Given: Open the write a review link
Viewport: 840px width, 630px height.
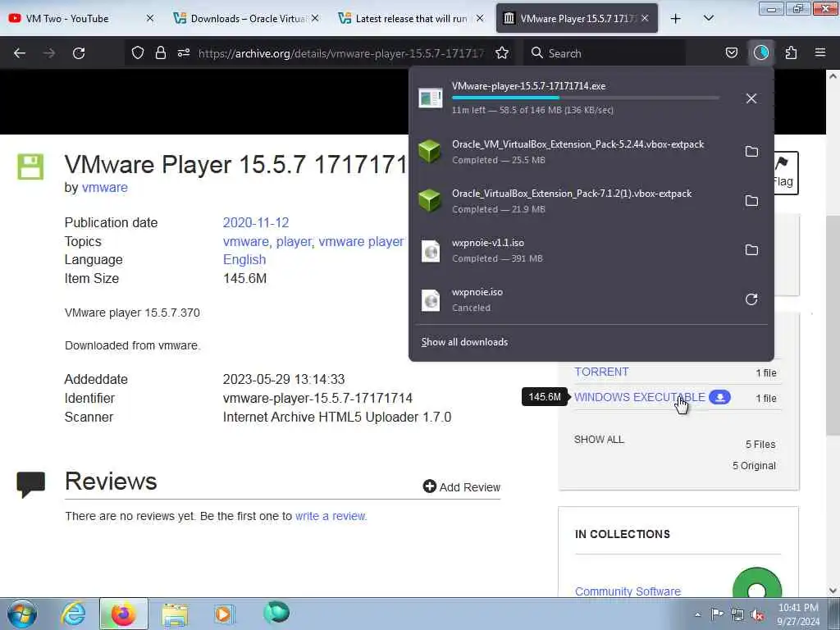Looking at the screenshot, I should [331, 517].
